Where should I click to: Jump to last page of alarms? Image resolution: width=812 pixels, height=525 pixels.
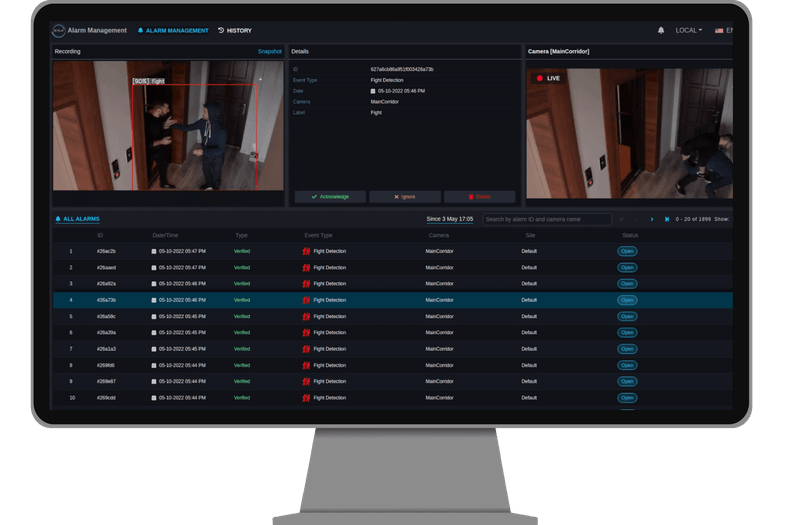coord(667,219)
